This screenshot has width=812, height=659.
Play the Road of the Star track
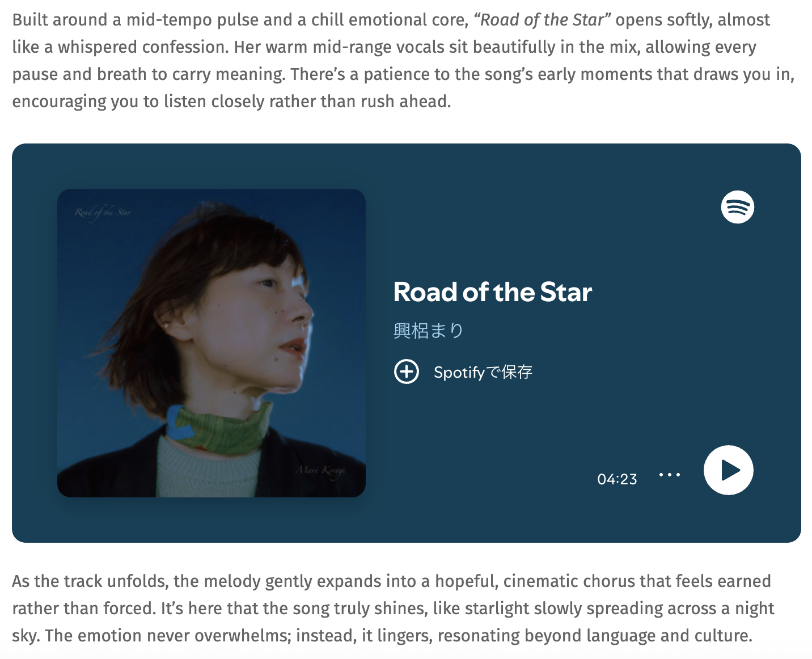point(728,470)
